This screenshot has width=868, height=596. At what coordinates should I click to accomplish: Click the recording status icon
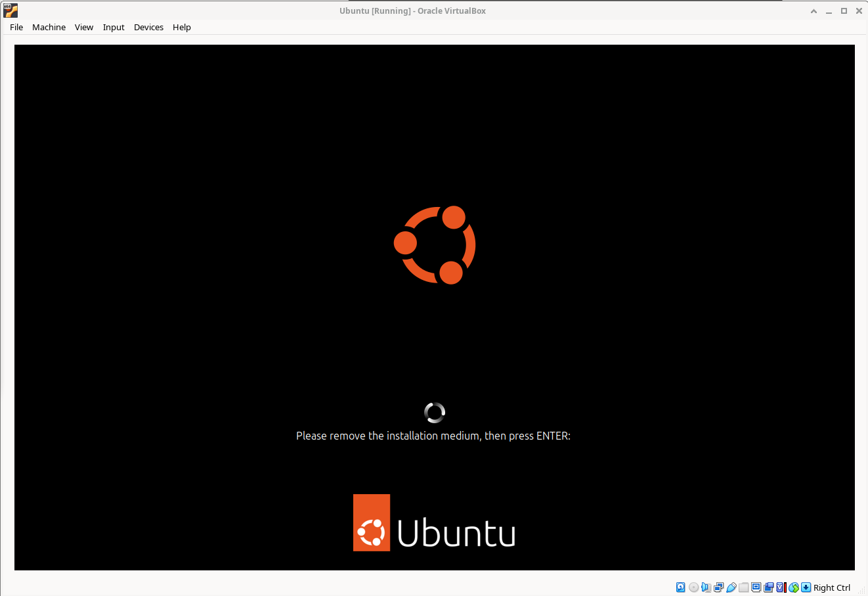point(768,587)
